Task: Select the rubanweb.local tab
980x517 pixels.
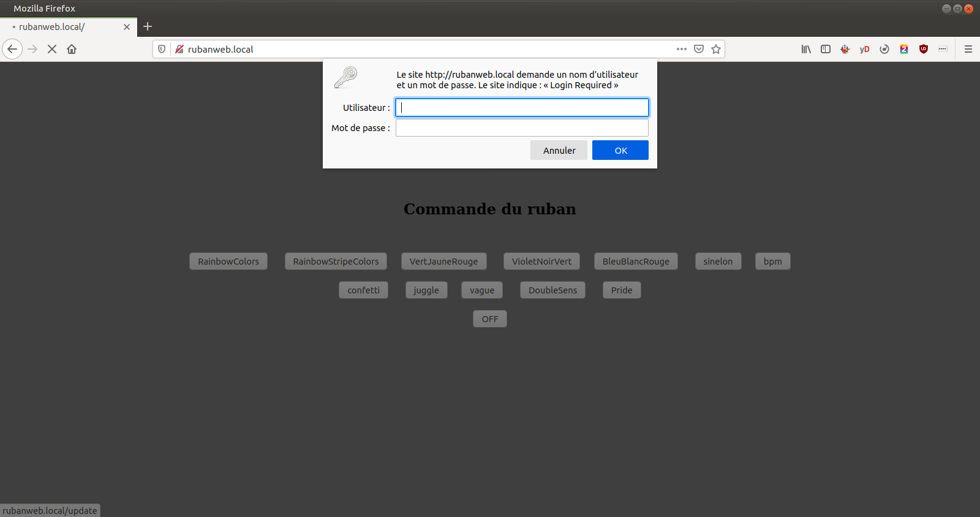Action: tap(61, 27)
